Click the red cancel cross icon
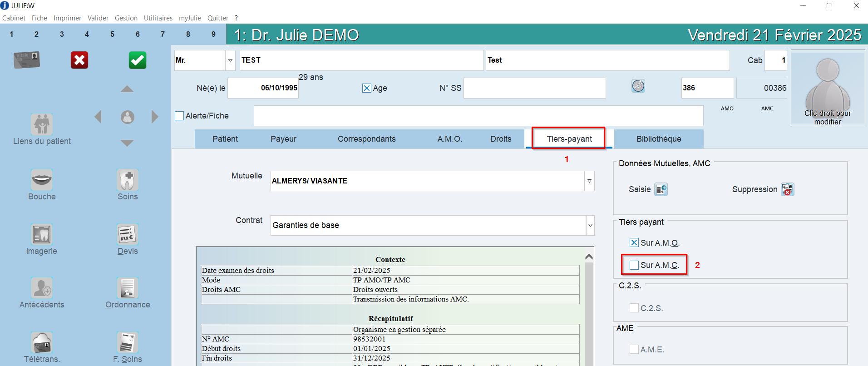The height and width of the screenshot is (366, 868). coord(79,60)
